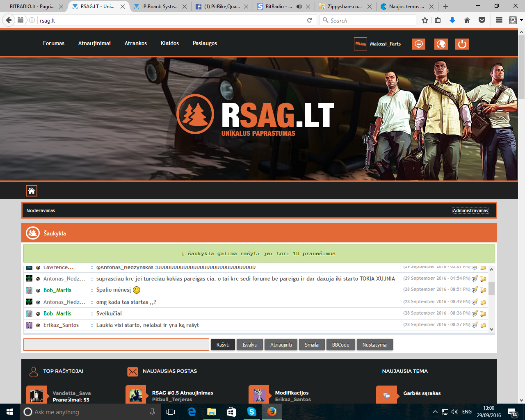Open the BBCode button
This screenshot has width=525, height=420.
click(341, 345)
